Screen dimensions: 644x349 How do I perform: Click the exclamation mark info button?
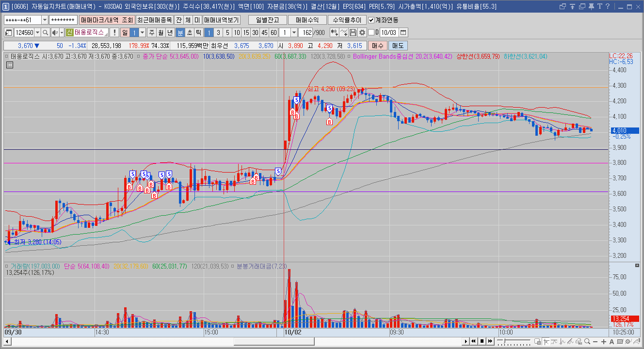point(114,32)
